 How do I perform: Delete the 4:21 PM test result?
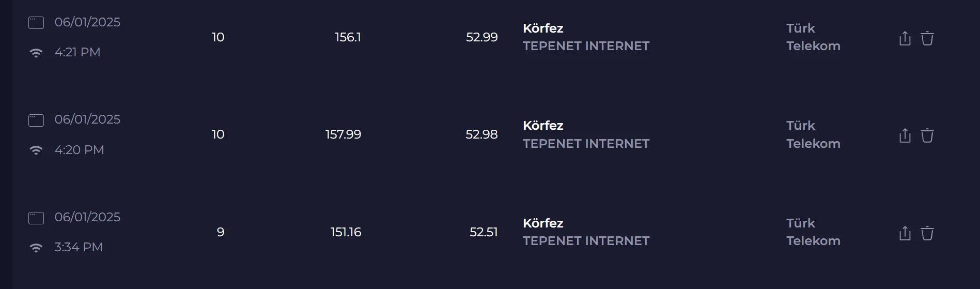(927, 38)
